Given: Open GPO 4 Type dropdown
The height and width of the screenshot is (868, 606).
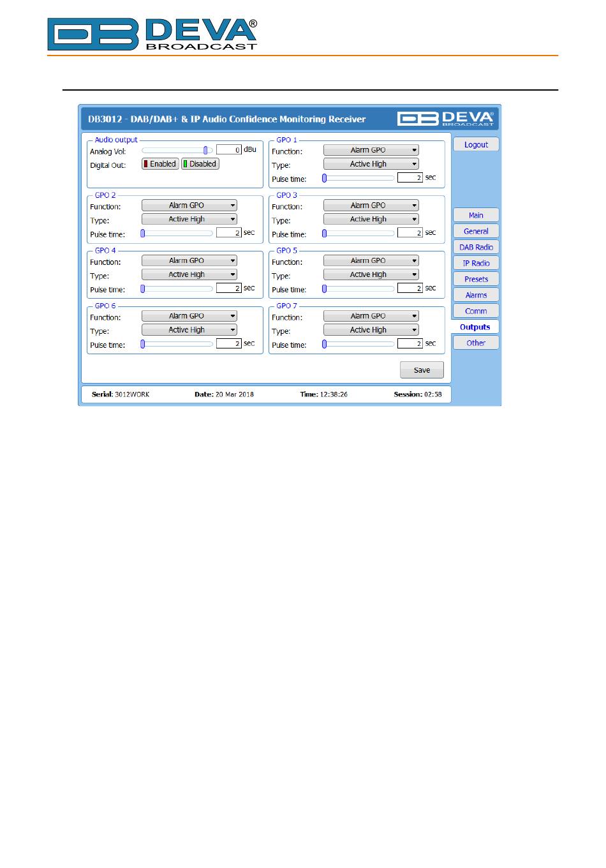Looking at the screenshot, I should tap(189, 274).
